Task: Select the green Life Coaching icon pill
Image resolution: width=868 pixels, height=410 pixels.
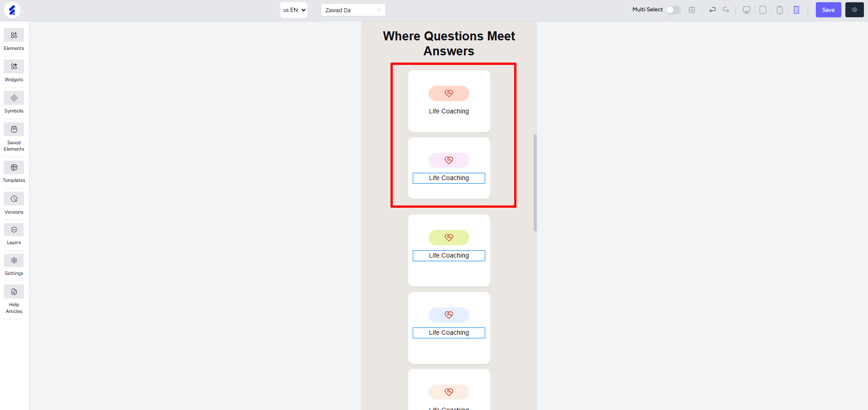Action: click(449, 238)
